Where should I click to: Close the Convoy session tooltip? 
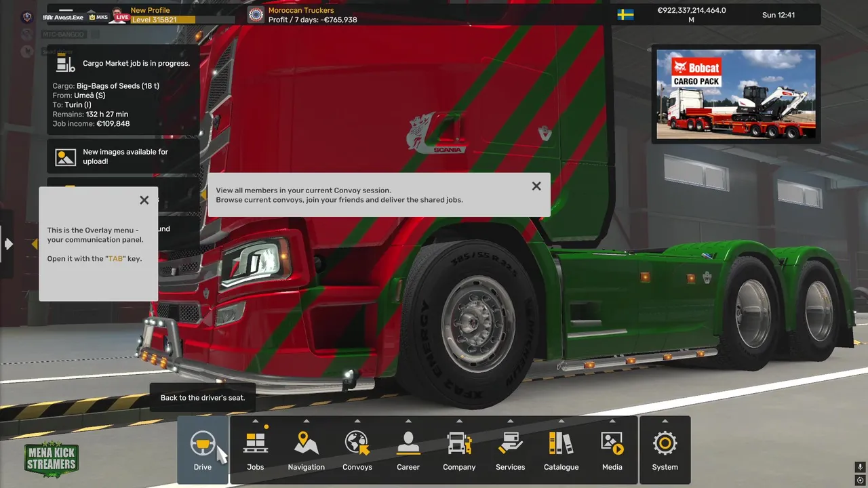pos(536,186)
